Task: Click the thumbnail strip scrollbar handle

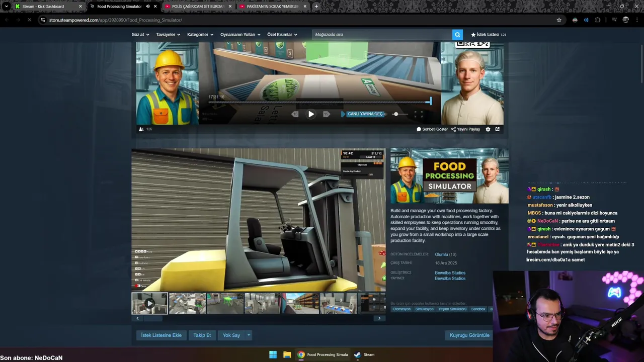Action: pos(153,318)
